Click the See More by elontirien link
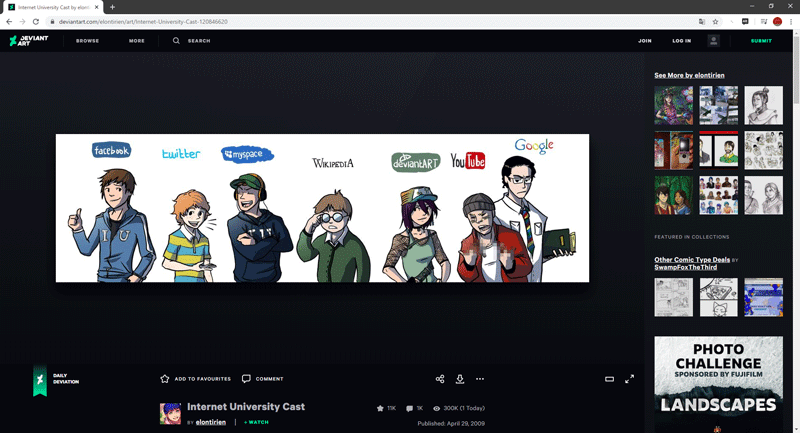 point(689,75)
